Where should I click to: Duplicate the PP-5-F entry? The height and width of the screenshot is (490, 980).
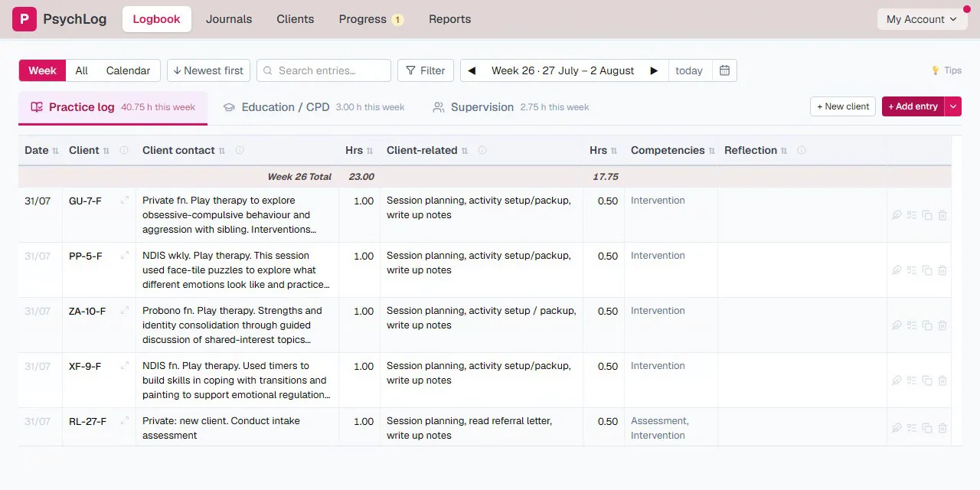pos(927,270)
